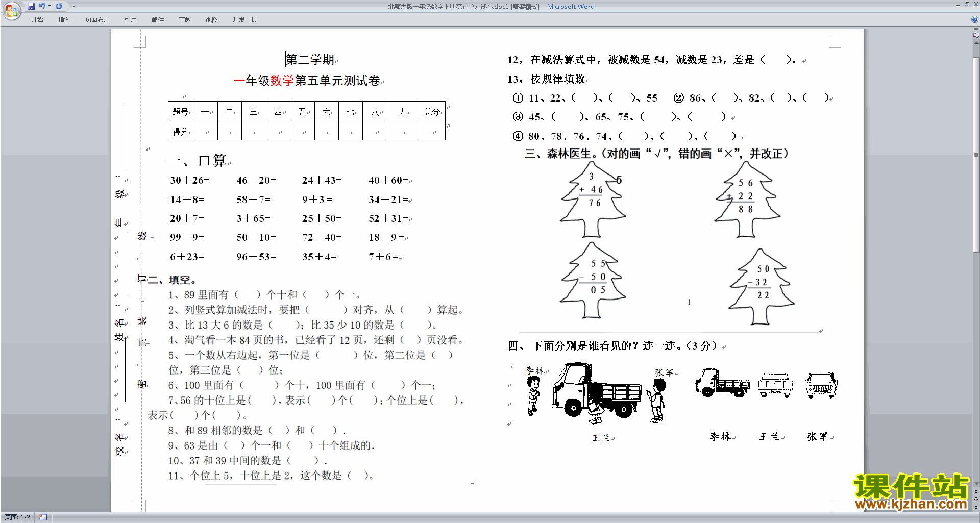Open Word Help question mark icon
The width and height of the screenshot is (980, 523).
[975, 20]
